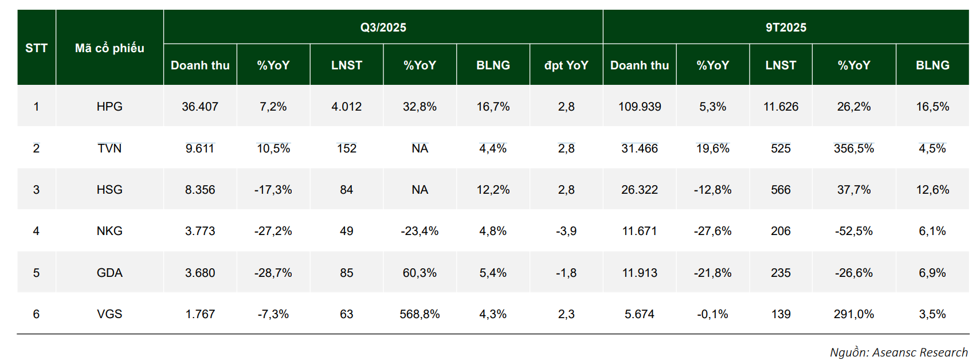Select HPG's 9T2025 revenue value 109.939
Image resolution: width=980 pixels, height=360 pixels.
[x=640, y=107]
